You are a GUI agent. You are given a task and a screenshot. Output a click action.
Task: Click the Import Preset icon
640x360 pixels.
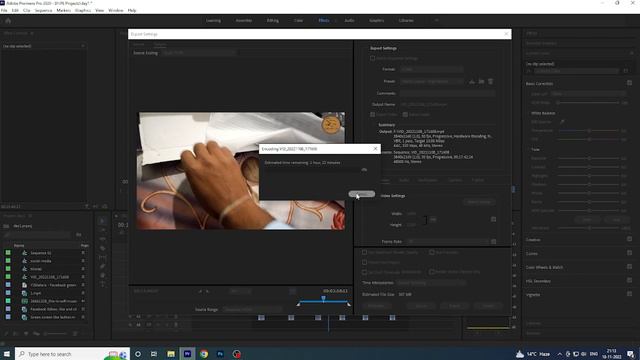(x=481, y=82)
